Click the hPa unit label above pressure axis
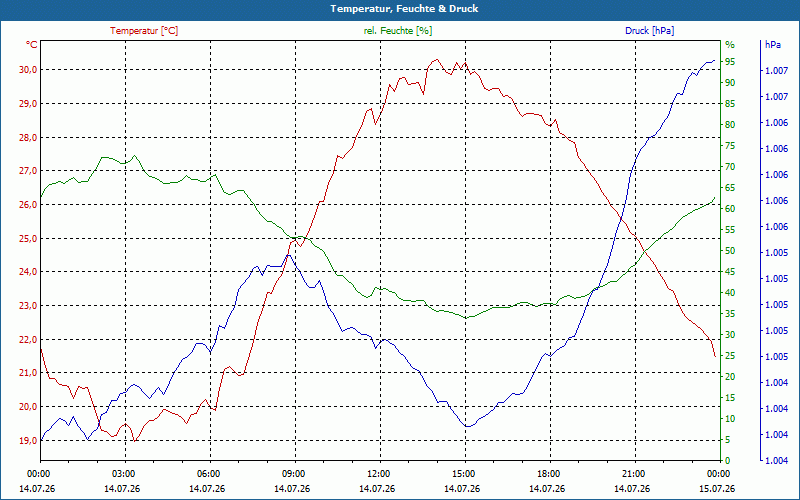 tap(773, 44)
